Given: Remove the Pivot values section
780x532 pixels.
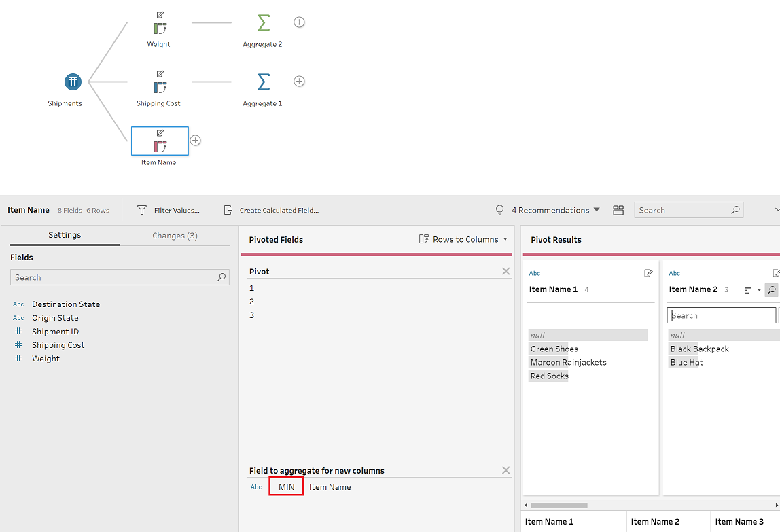Looking at the screenshot, I should click(506, 271).
